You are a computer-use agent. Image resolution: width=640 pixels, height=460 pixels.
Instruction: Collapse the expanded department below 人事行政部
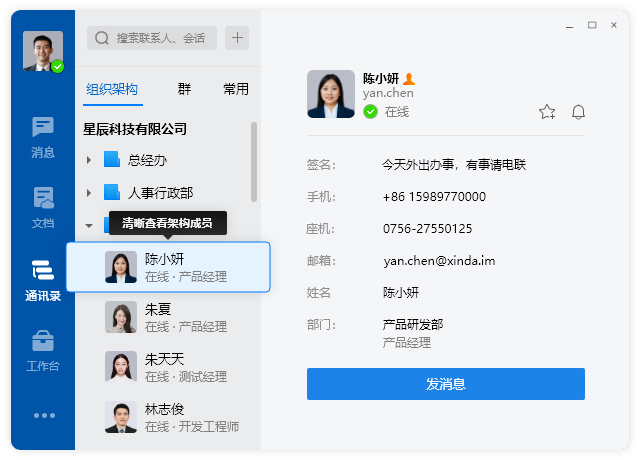tap(89, 225)
